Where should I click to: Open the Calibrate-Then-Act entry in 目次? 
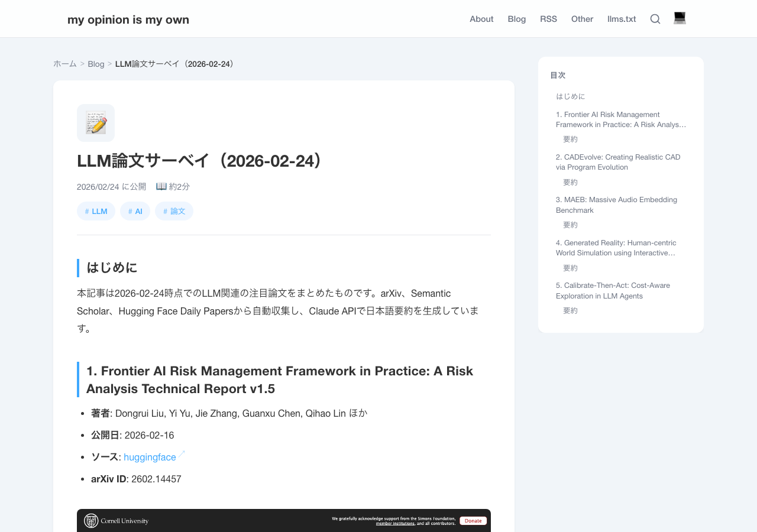click(613, 289)
